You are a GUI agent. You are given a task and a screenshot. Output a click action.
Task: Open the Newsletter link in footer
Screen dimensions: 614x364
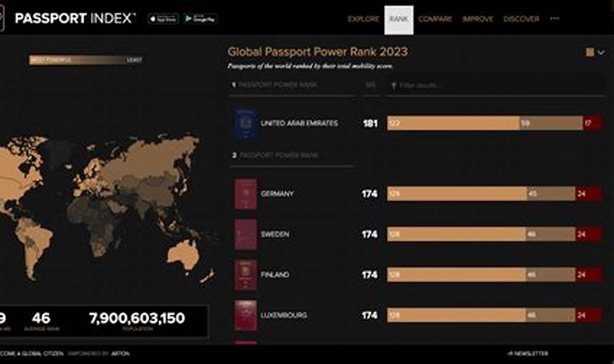pos(527,354)
